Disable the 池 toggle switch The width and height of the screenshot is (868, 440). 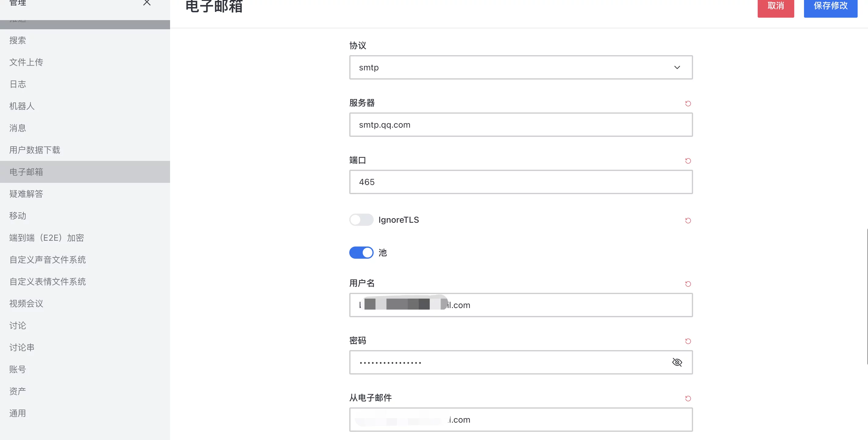pyautogui.click(x=361, y=252)
